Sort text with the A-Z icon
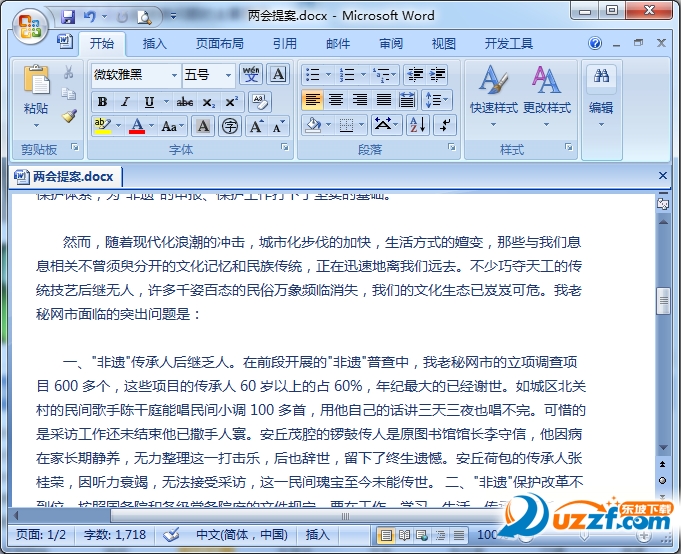The width and height of the screenshot is (681, 554). (x=418, y=125)
